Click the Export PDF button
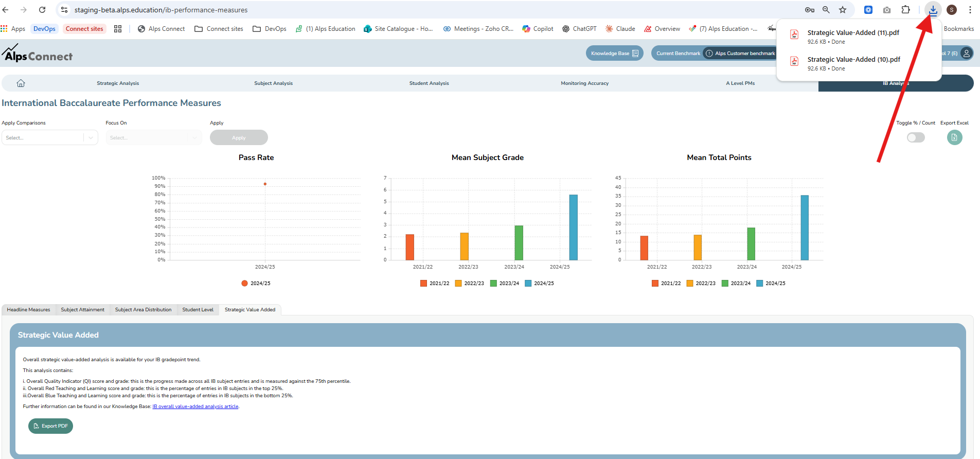This screenshot has height=459, width=980. pos(50,426)
